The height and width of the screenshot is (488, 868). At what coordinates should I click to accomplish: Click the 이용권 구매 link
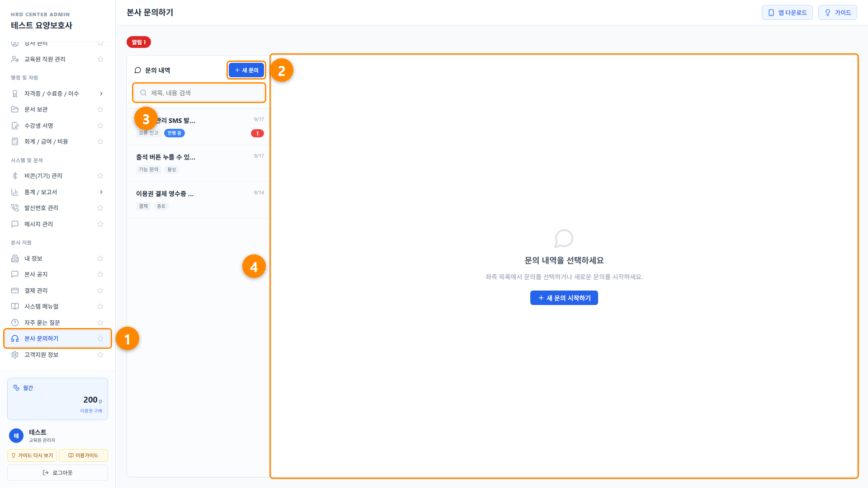(x=91, y=411)
